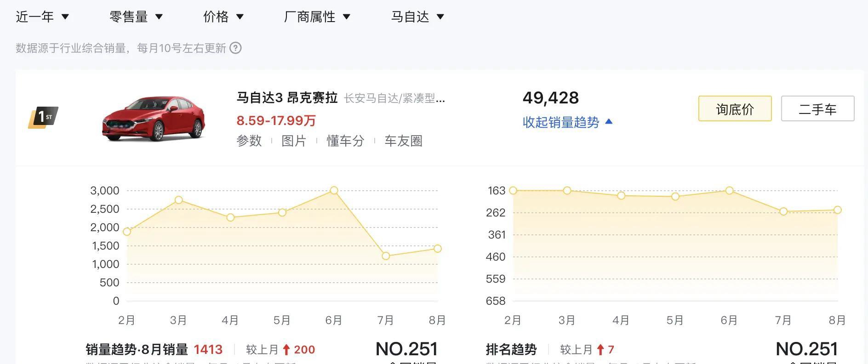Open the 车友圈 community link
Image resolution: width=868 pixels, height=364 pixels.
point(403,141)
